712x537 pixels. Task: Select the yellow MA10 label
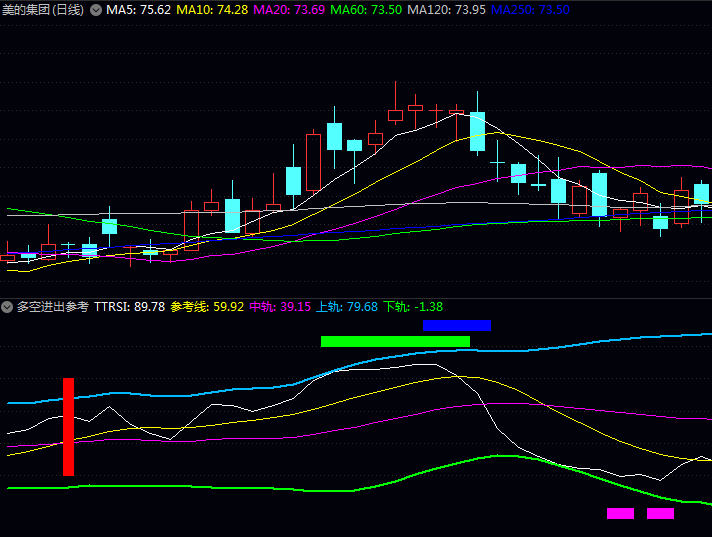(212, 10)
